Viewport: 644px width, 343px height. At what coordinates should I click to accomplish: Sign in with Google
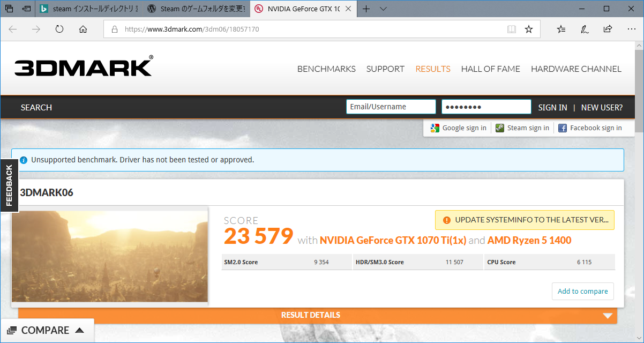pos(459,128)
